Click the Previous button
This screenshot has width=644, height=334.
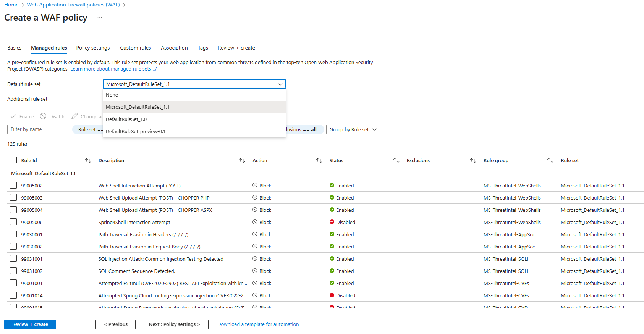[115, 324]
